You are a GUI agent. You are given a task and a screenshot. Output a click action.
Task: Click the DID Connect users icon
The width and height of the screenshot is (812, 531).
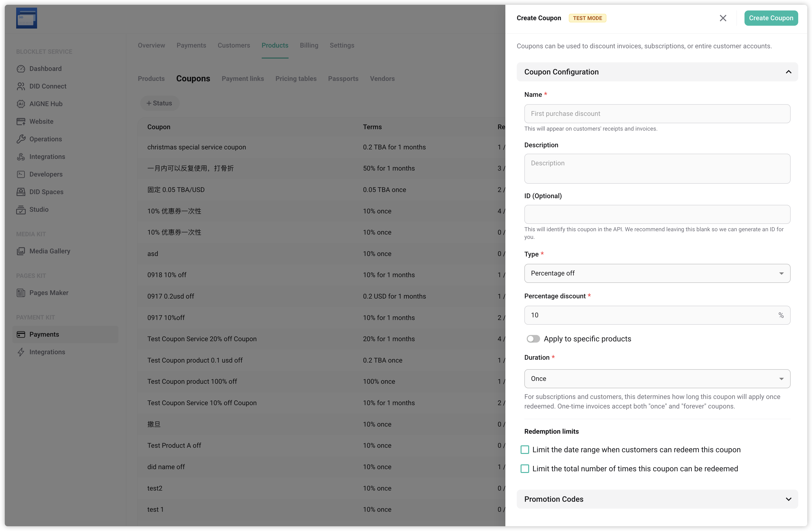21,86
